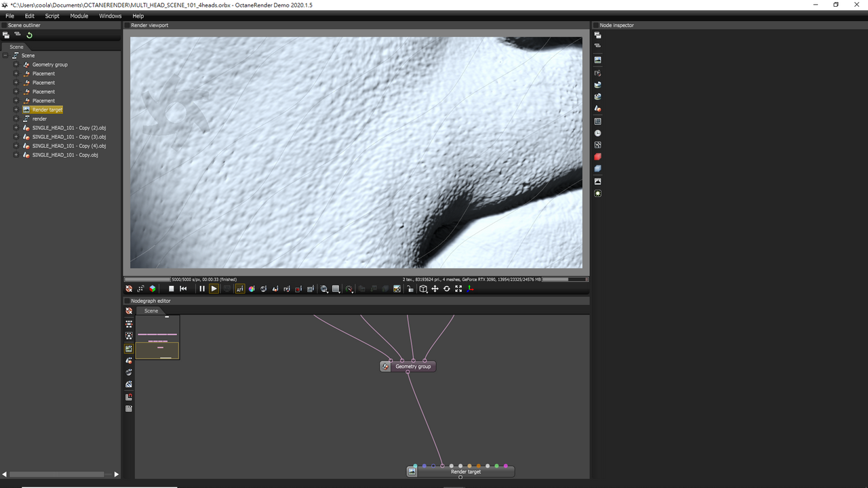
Task: Click the highlighted preview render target icon in nodegraph
Action: click(x=129, y=348)
